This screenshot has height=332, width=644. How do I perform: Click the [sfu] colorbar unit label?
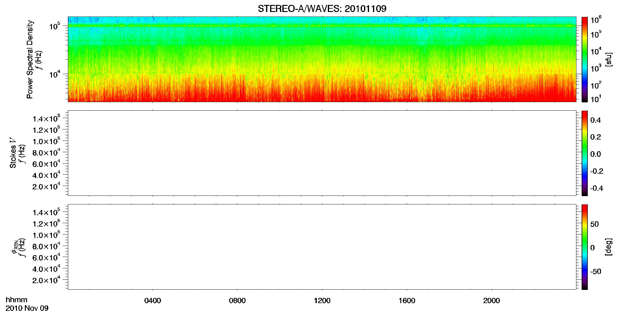[609, 60]
